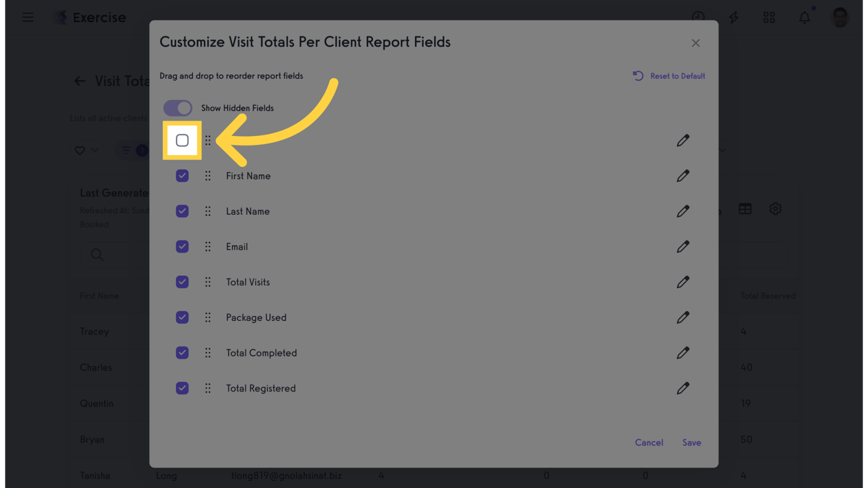Open the recent history clock icon
This screenshot has height=488, width=868.
point(698,17)
